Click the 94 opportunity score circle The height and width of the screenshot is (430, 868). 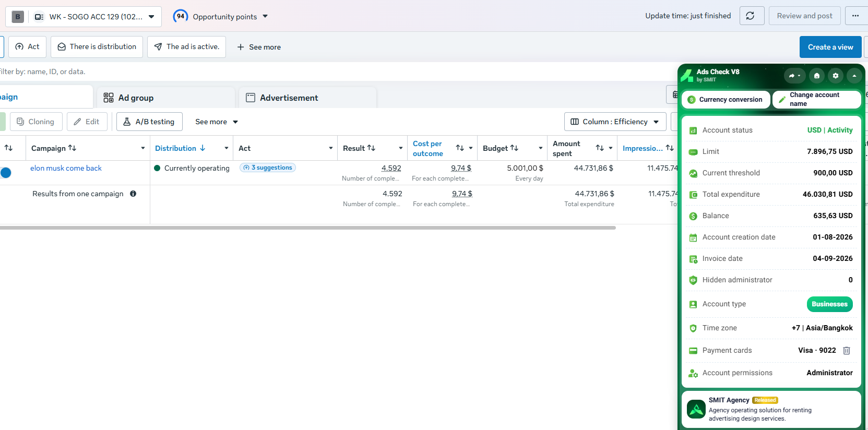coord(180,16)
